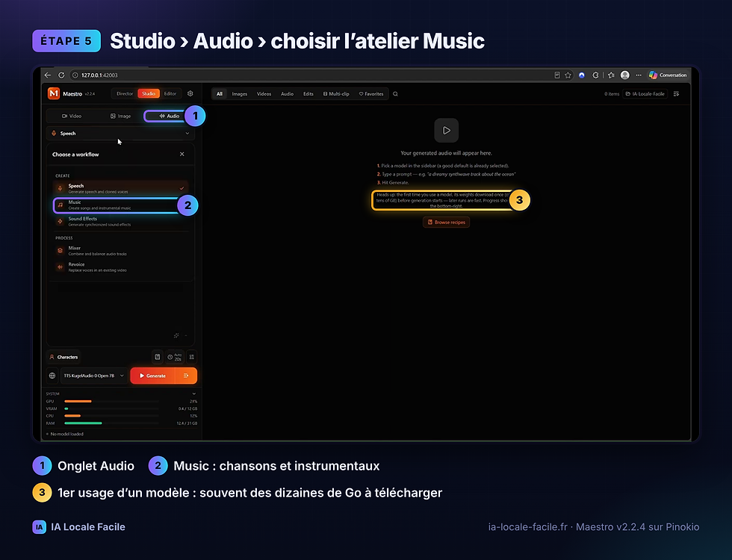Open the browser favorites list icon
The width and height of the screenshot is (732, 560).
611,75
